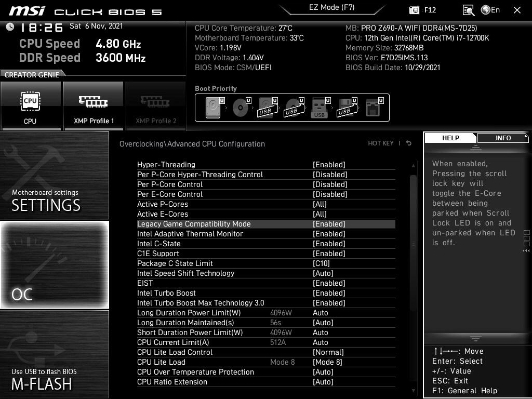Screen dimensions: 532x399
Task: Change language with the globe En icon
Action: pos(490,10)
